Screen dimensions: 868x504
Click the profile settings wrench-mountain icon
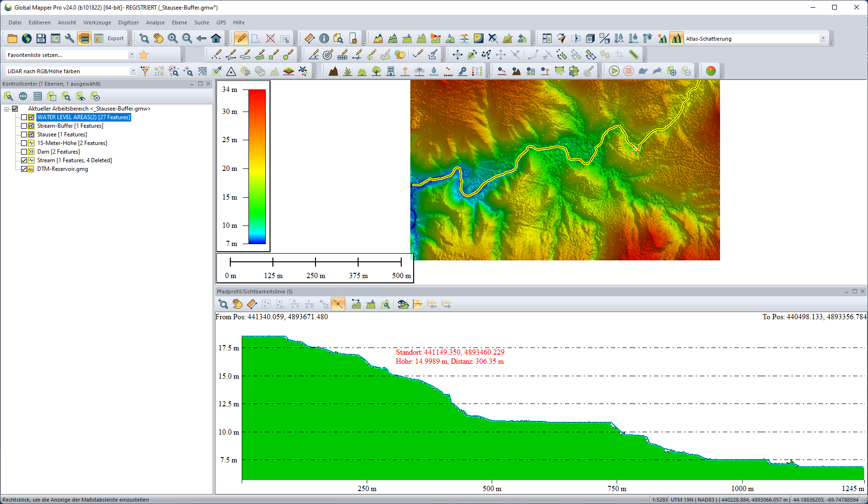coord(385,304)
